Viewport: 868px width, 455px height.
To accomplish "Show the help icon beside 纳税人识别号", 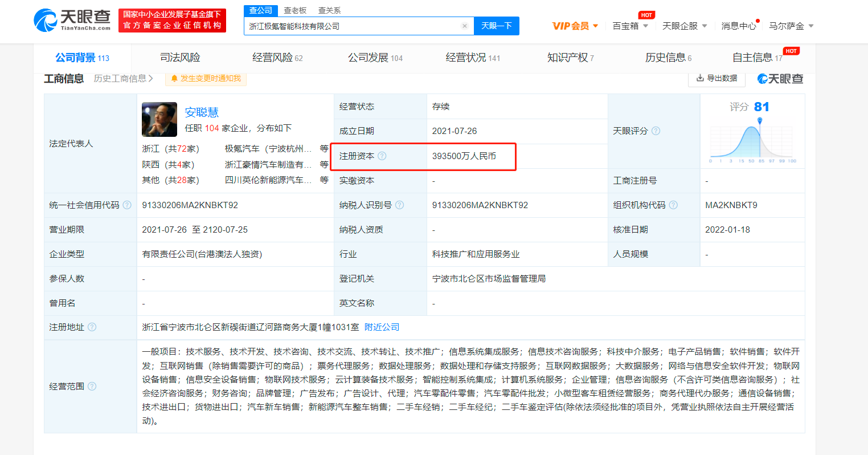I will pyautogui.click(x=399, y=205).
